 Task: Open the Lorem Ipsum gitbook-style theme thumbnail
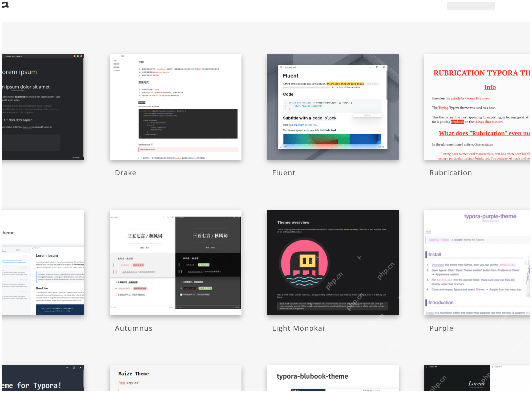click(43, 263)
